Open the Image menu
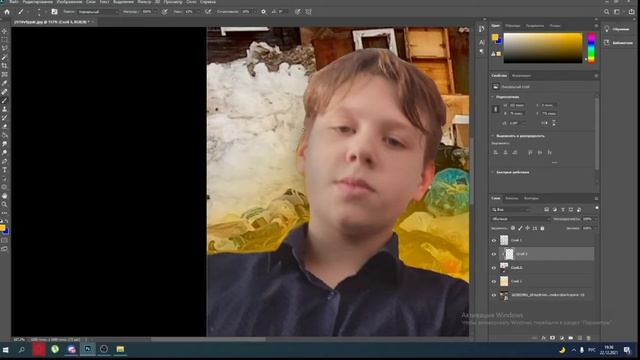Screen dimensions: 640x360 (69, 2)
